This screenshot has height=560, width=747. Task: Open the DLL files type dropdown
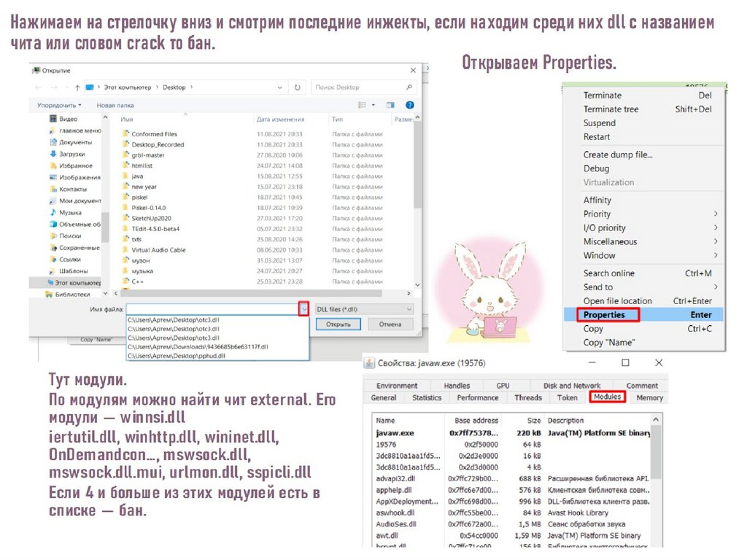pyautogui.click(x=364, y=309)
